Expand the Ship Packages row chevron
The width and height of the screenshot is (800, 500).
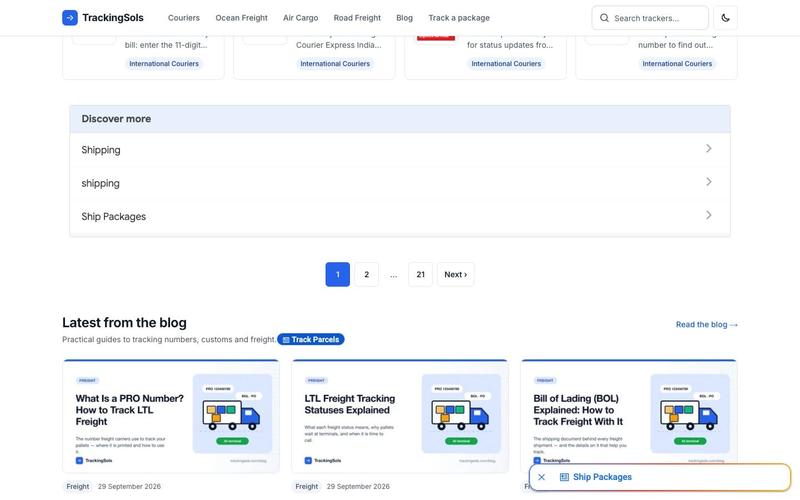pos(709,215)
